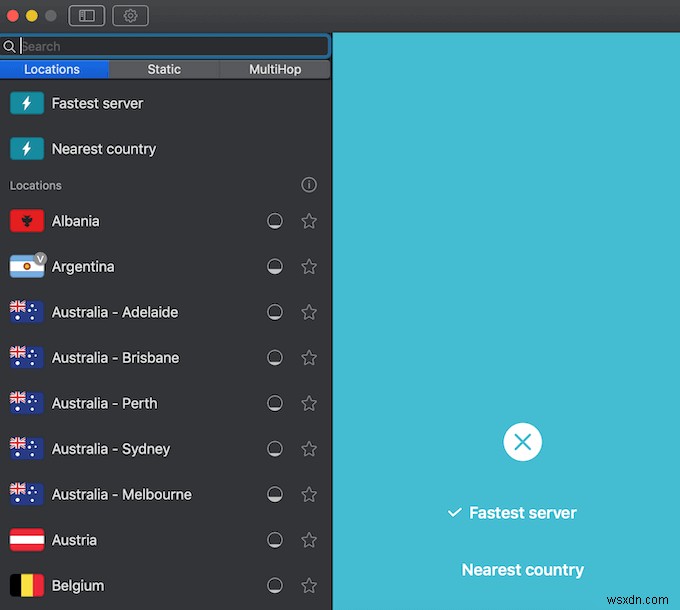Screen dimensions: 680x610
Task: Switch to the Static tab
Action: (x=164, y=69)
